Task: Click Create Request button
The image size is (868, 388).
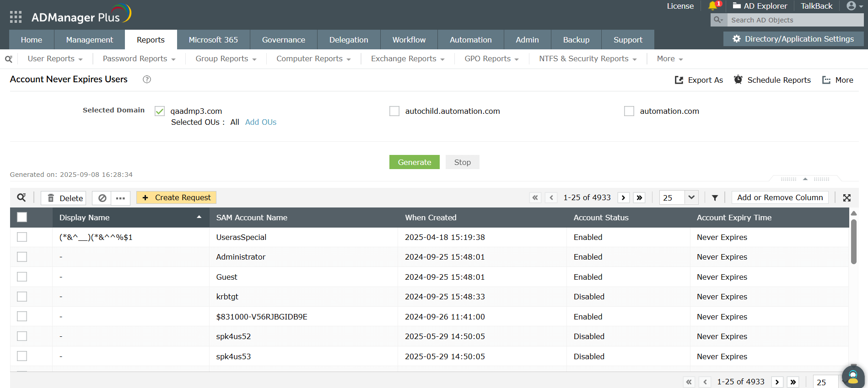Action: (176, 197)
